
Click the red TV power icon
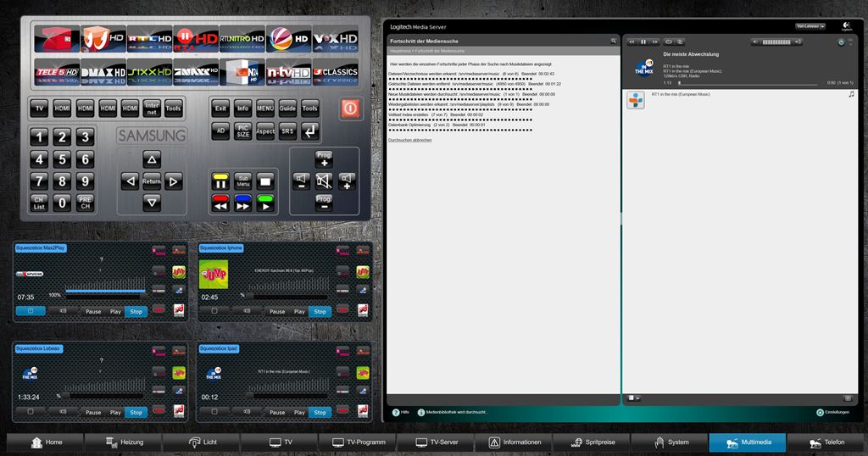click(x=350, y=108)
